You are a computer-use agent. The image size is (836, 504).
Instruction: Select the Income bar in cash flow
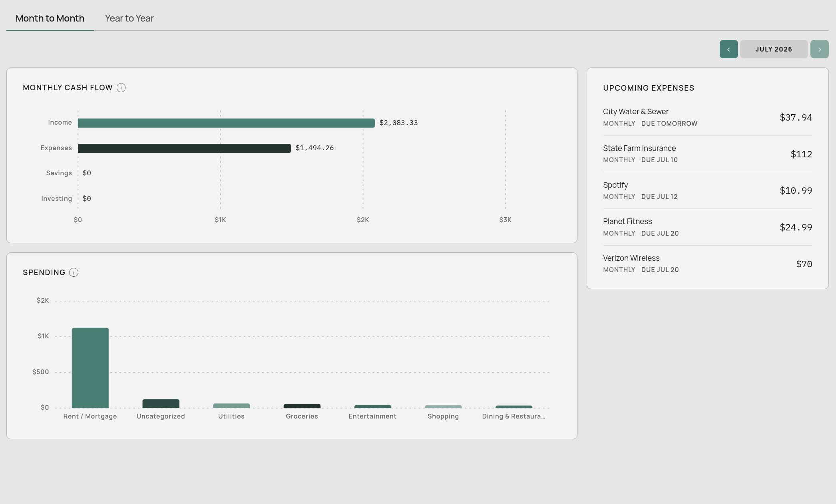226,123
